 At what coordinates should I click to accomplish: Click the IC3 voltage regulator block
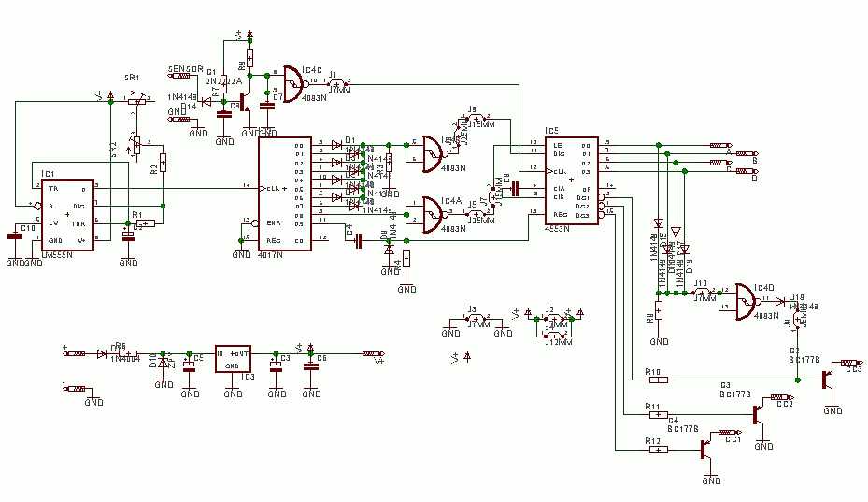point(234,360)
